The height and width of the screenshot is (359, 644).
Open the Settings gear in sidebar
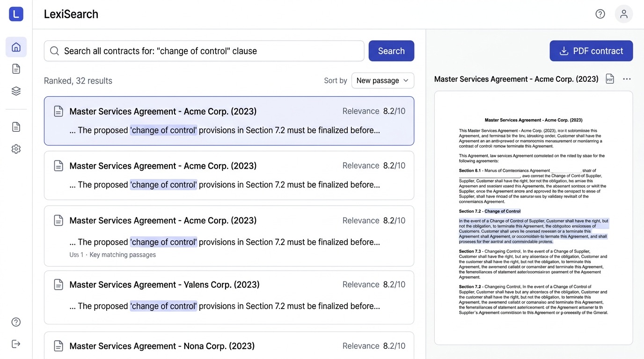point(16,149)
